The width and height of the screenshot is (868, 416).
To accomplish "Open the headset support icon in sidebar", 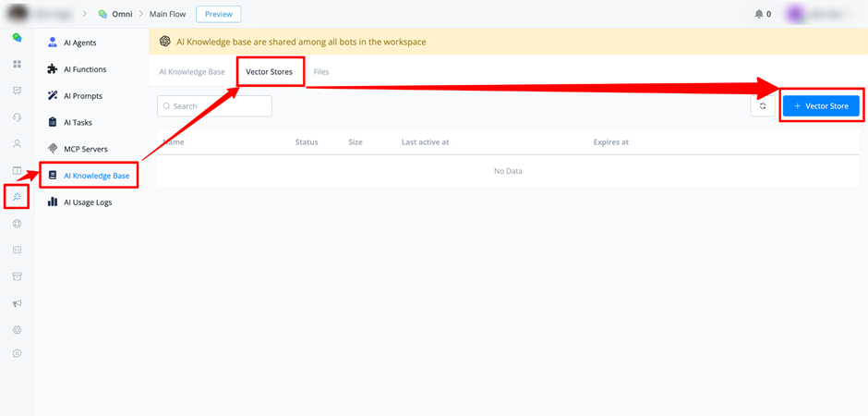I will click(18, 117).
